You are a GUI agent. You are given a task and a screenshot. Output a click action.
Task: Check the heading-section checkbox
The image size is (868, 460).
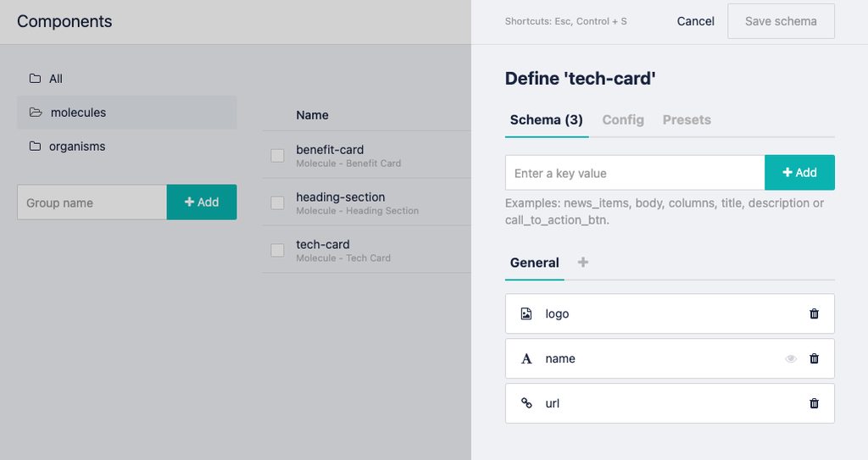click(277, 202)
